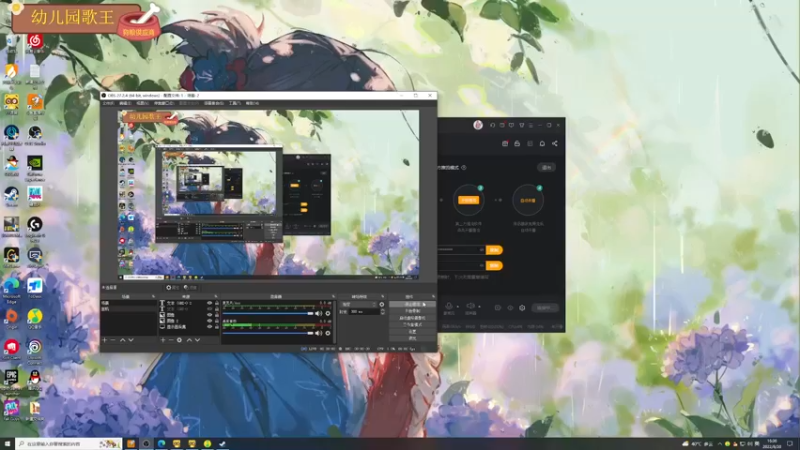Move the selected source up
Viewport: 800px width, 450px height.
pos(189,340)
